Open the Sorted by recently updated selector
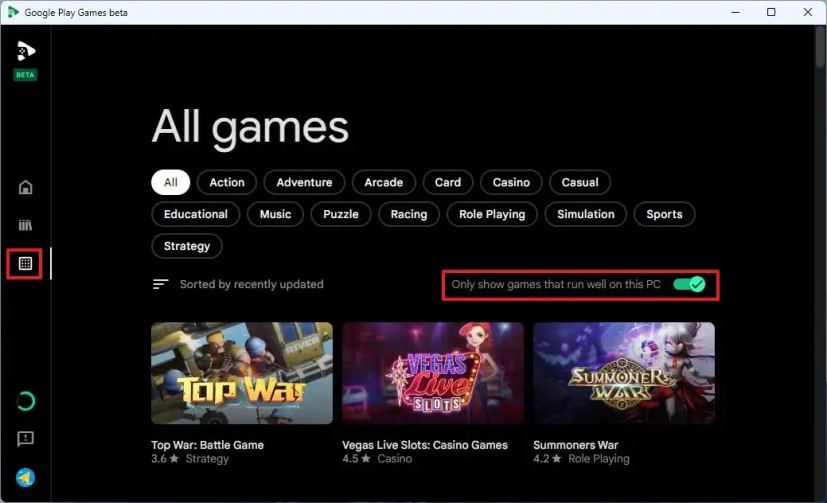This screenshot has height=503, width=827. [252, 284]
